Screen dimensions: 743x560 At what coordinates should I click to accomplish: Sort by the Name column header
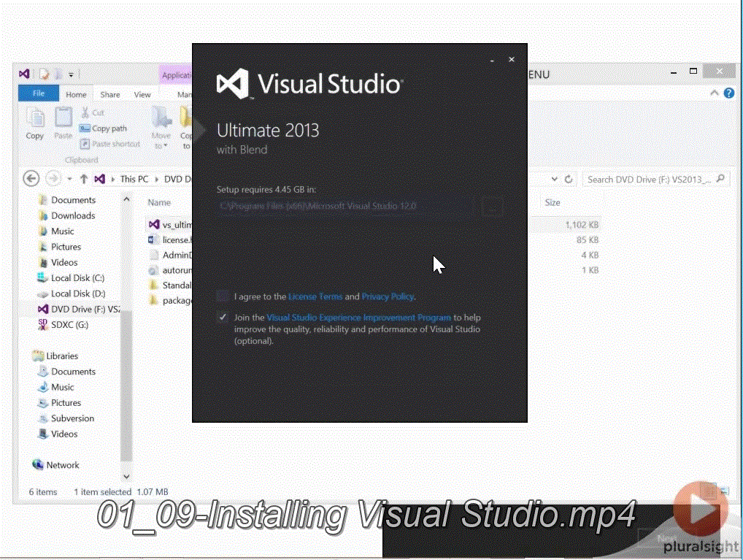pyautogui.click(x=159, y=202)
